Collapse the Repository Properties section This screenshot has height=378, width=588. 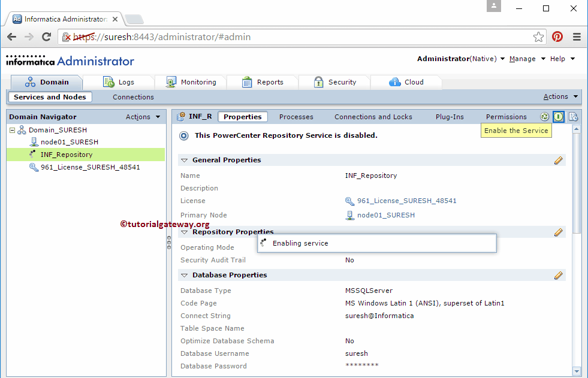tap(184, 232)
